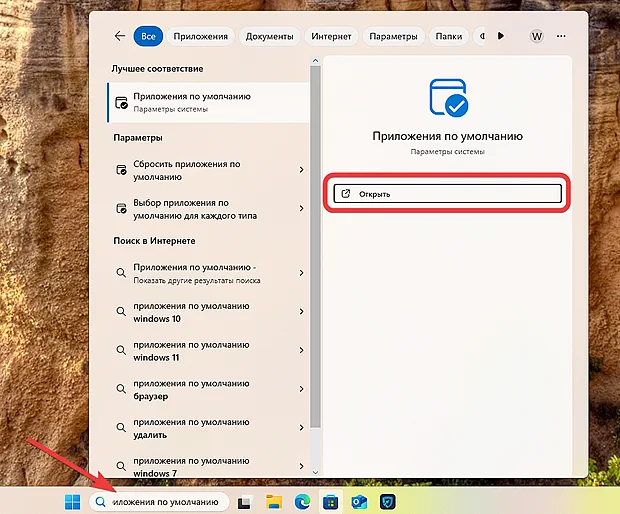Switch to the Параметры filter tab
The height and width of the screenshot is (514, 620).
[x=393, y=36]
